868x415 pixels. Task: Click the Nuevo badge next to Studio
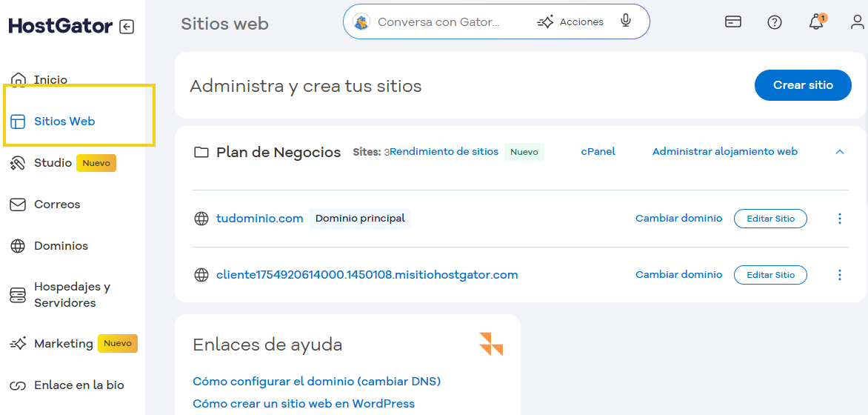point(96,163)
